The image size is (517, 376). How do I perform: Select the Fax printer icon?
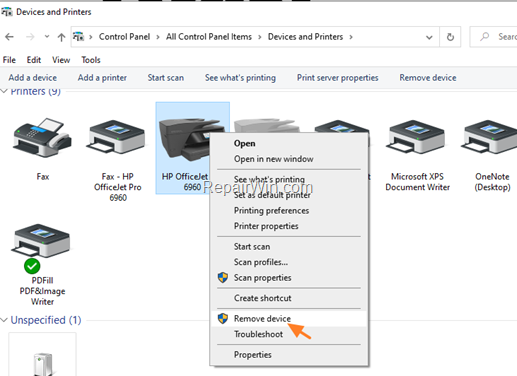(42, 138)
